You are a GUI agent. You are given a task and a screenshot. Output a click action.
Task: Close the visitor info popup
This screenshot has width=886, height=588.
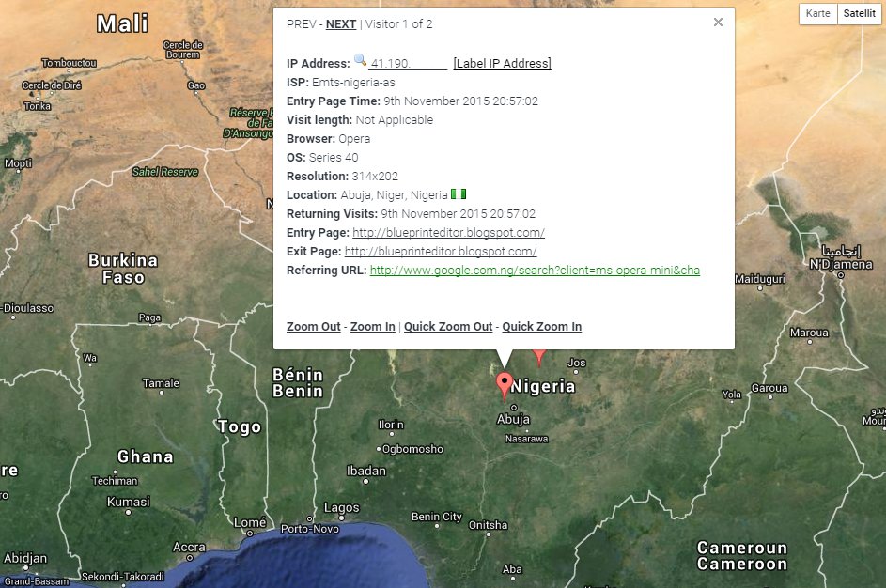click(x=718, y=23)
